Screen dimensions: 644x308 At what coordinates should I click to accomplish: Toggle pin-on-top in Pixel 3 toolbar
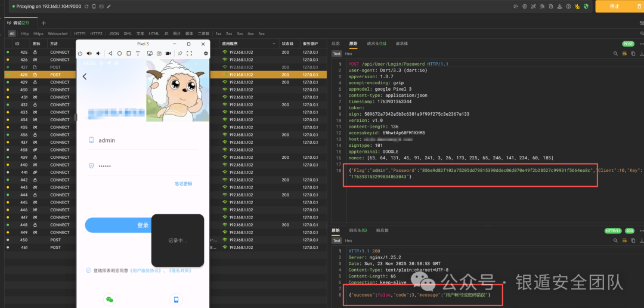180,54
